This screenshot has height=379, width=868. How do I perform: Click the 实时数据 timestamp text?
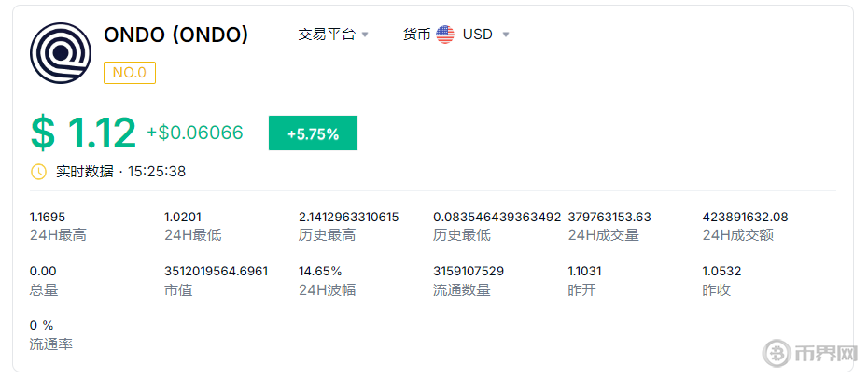(x=121, y=172)
